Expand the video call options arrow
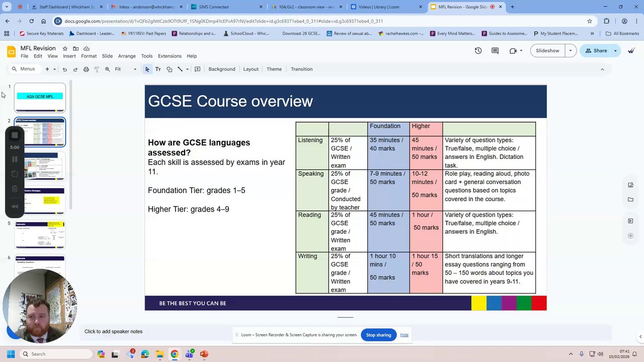The width and height of the screenshot is (644, 362). click(521, 51)
